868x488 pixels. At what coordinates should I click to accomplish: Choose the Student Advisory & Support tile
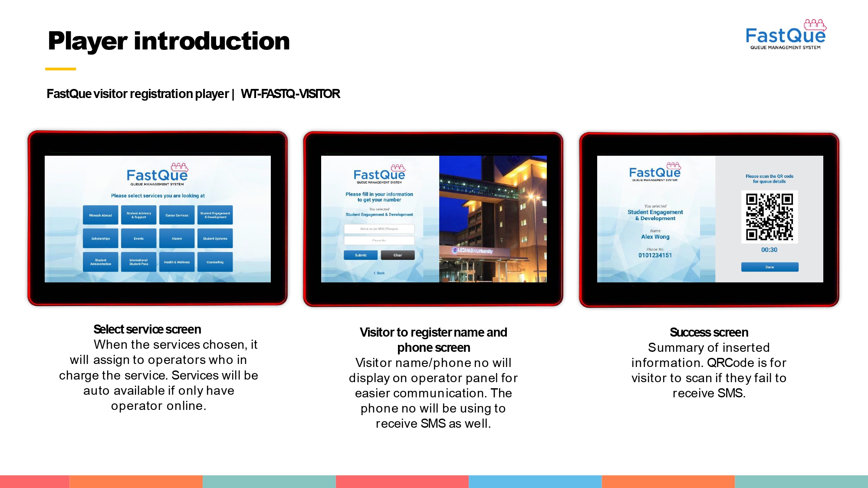(138, 215)
